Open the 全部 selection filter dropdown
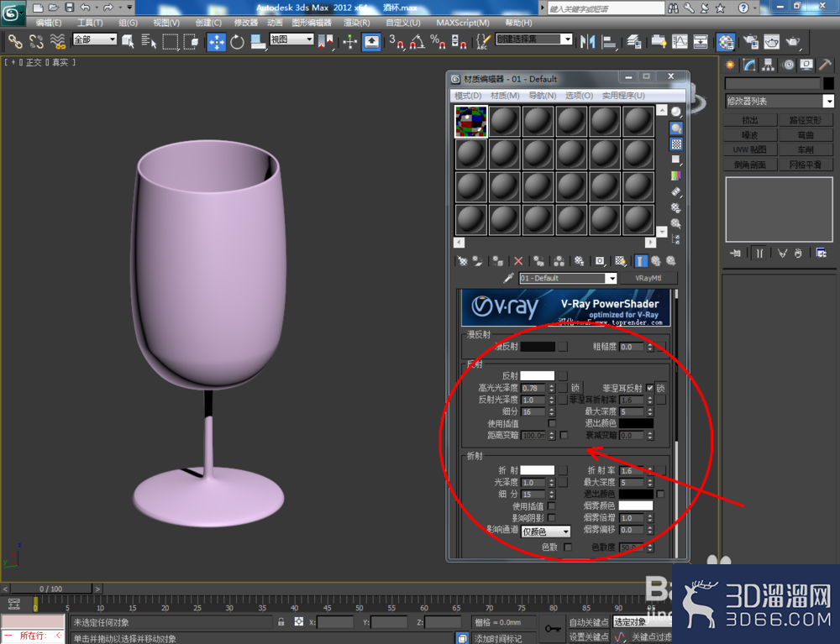 [95, 39]
